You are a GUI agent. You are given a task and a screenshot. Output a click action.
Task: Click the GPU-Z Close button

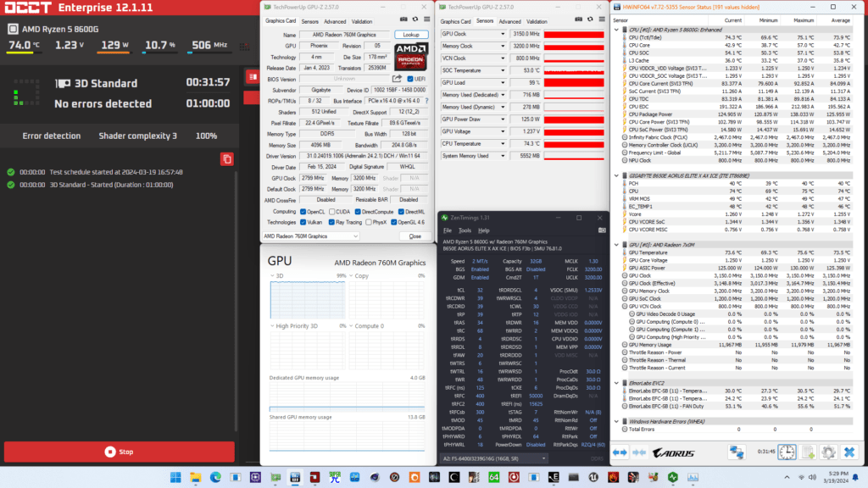tap(415, 236)
